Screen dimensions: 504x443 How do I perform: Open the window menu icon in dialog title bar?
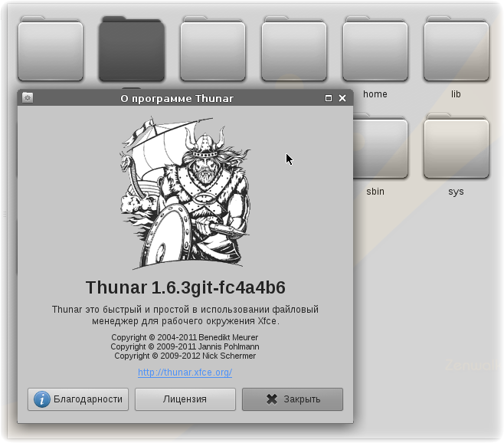tap(28, 97)
